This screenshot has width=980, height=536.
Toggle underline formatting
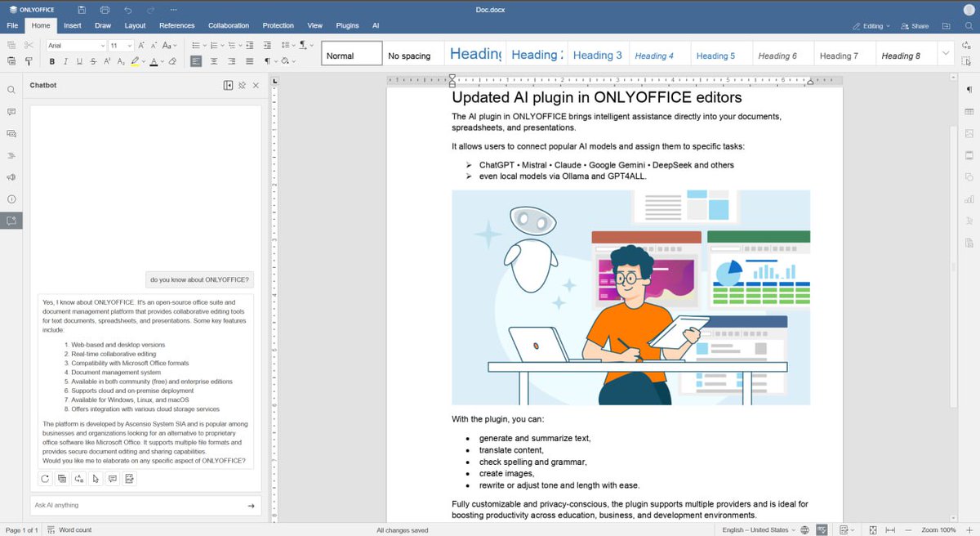click(x=79, y=61)
